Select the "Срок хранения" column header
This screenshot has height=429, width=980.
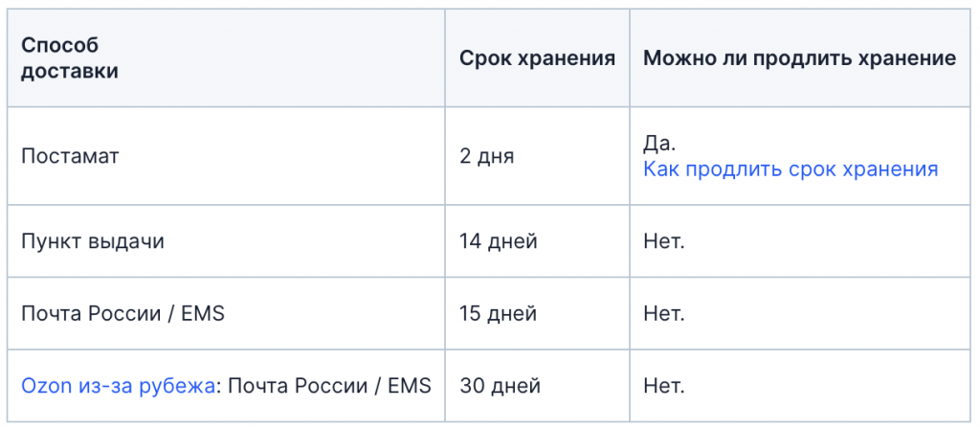(537, 58)
